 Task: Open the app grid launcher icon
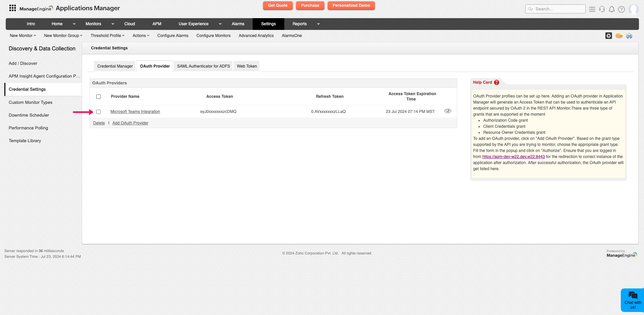pyautogui.click(x=12, y=8)
